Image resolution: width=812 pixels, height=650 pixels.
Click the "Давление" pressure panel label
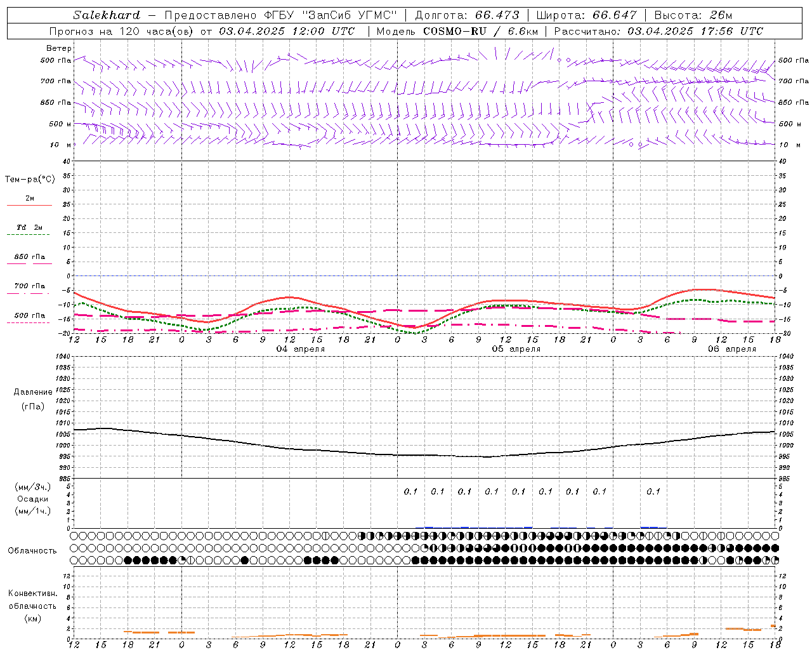[x=33, y=392]
